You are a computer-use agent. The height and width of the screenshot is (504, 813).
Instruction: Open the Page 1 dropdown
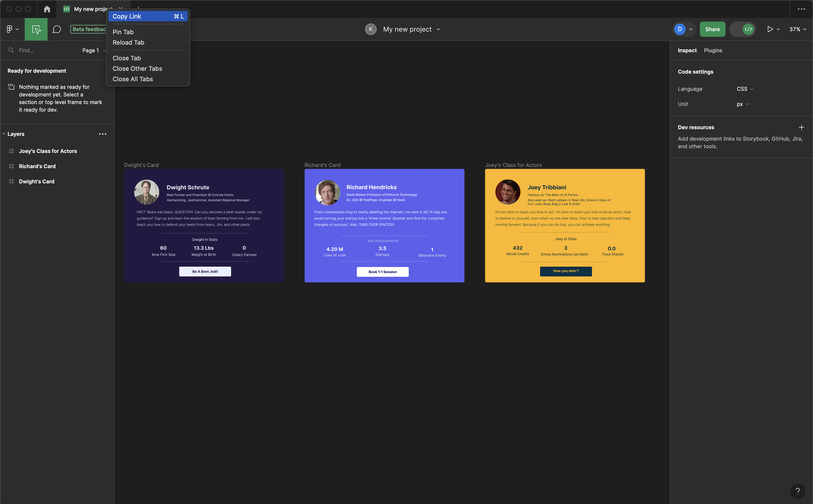(94, 50)
